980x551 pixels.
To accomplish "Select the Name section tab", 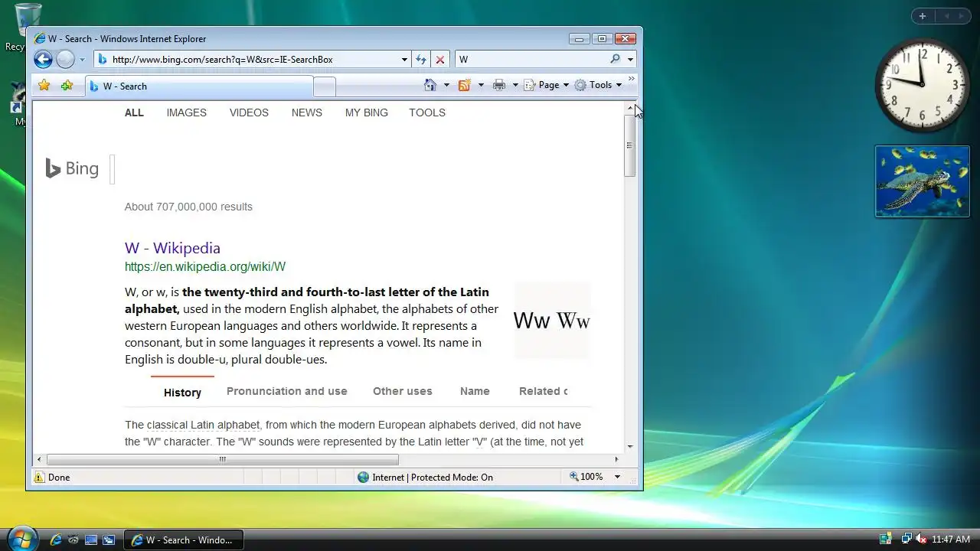I will pos(475,391).
